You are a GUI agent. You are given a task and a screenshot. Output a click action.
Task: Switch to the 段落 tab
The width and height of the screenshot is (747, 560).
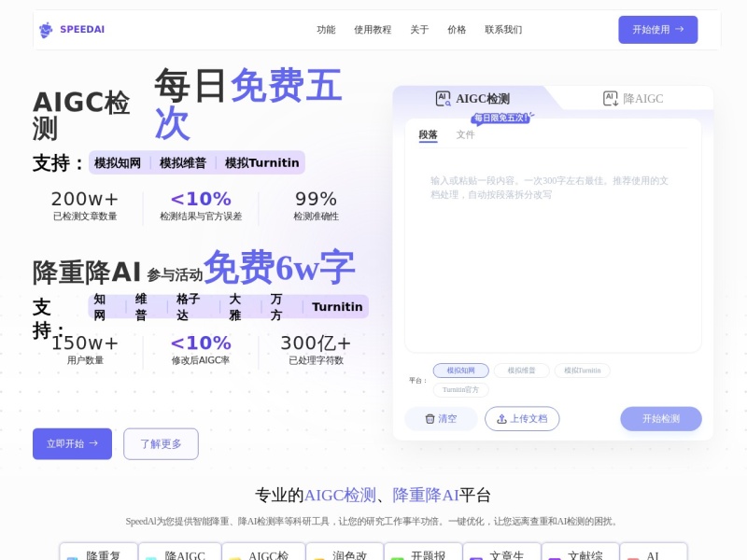click(429, 134)
